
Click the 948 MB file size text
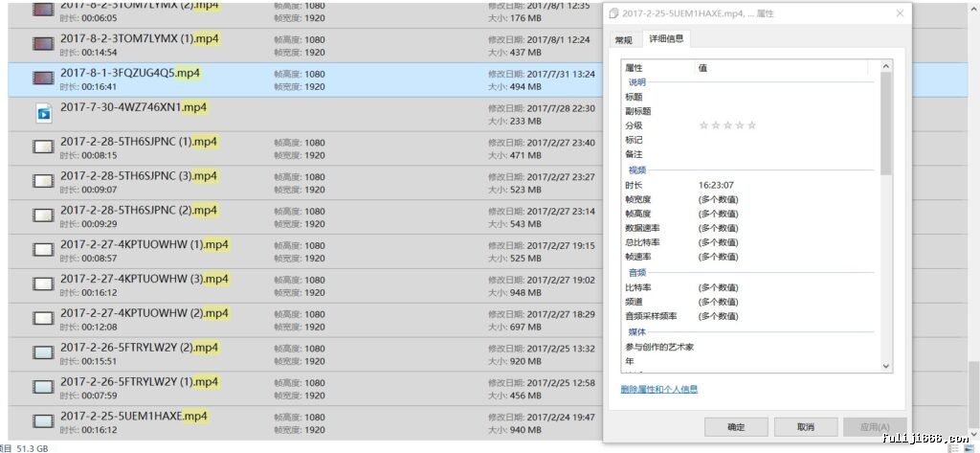tap(525, 293)
